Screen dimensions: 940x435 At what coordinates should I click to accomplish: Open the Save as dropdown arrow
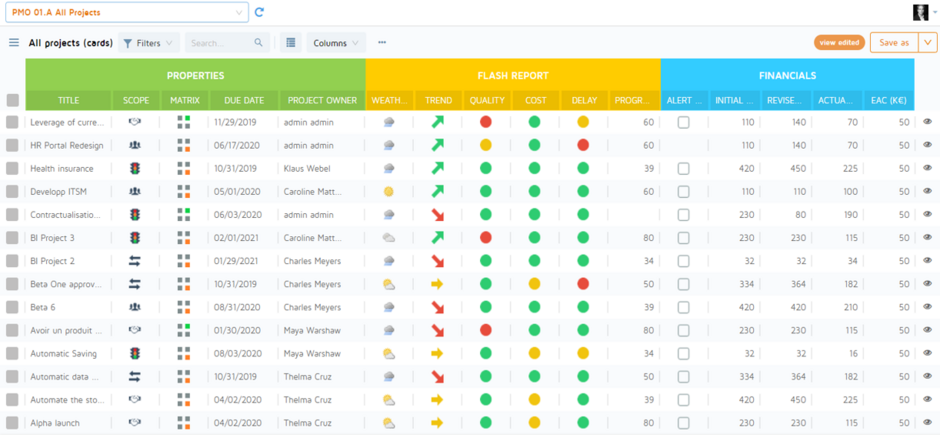coord(928,43)
